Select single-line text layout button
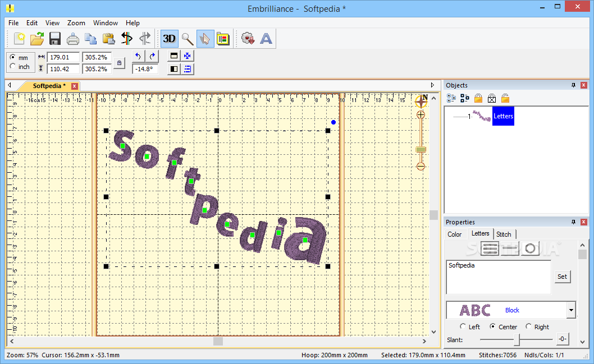This screenshot has height=364, width=594. click(x=510, y=248)
